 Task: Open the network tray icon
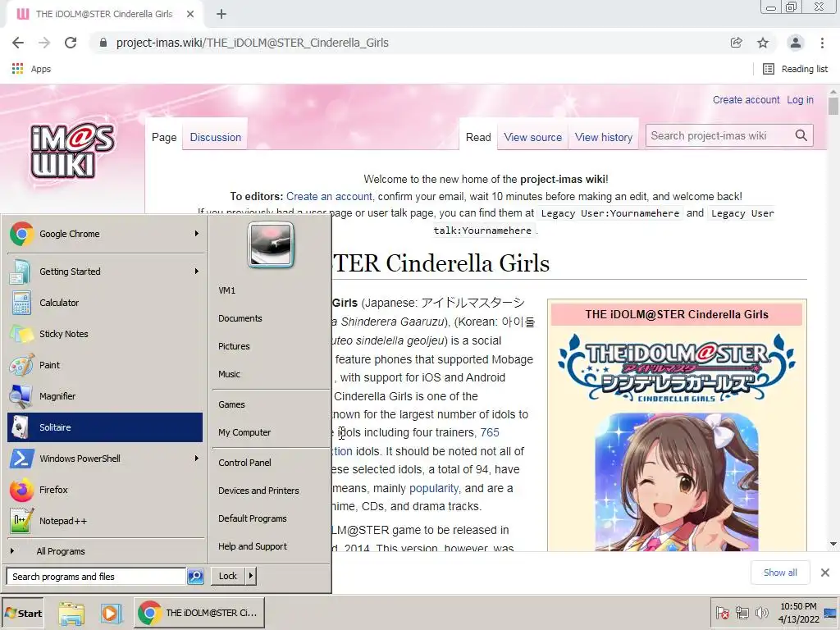[x=742, y=613]
